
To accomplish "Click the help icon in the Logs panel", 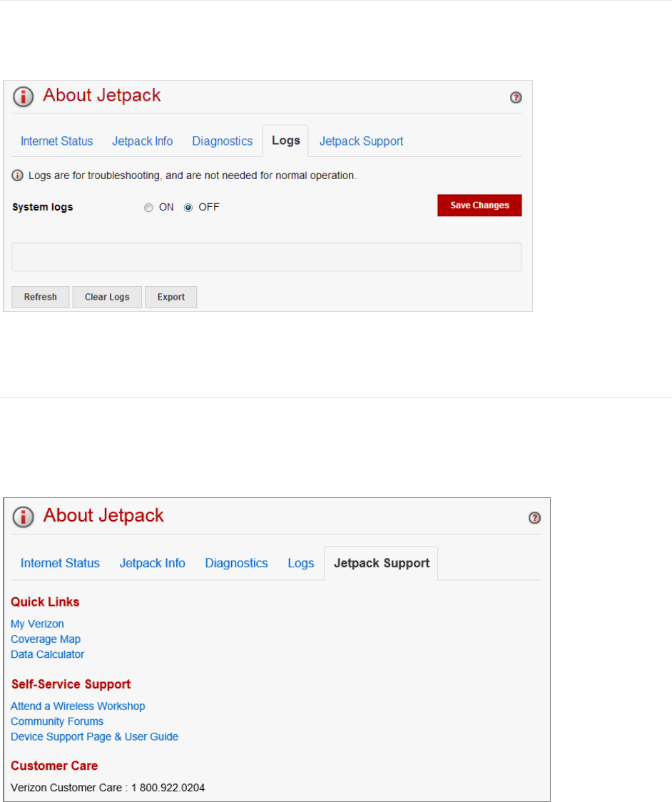I will [x=516, y=97].
